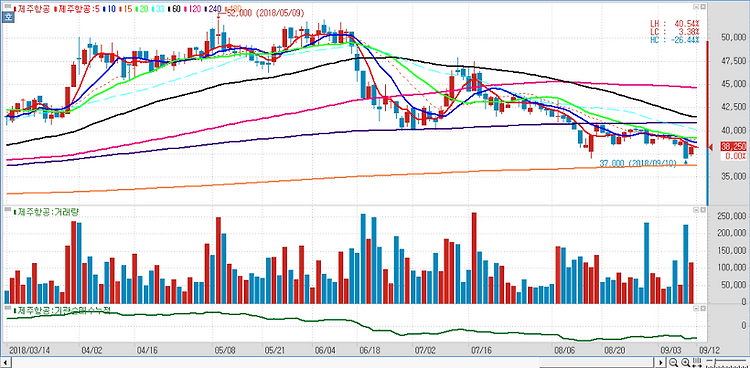The height and width of the screenshot is (368, 750).
Task: Minimize the 거래량 volume pane
Action: pos(696,210)
